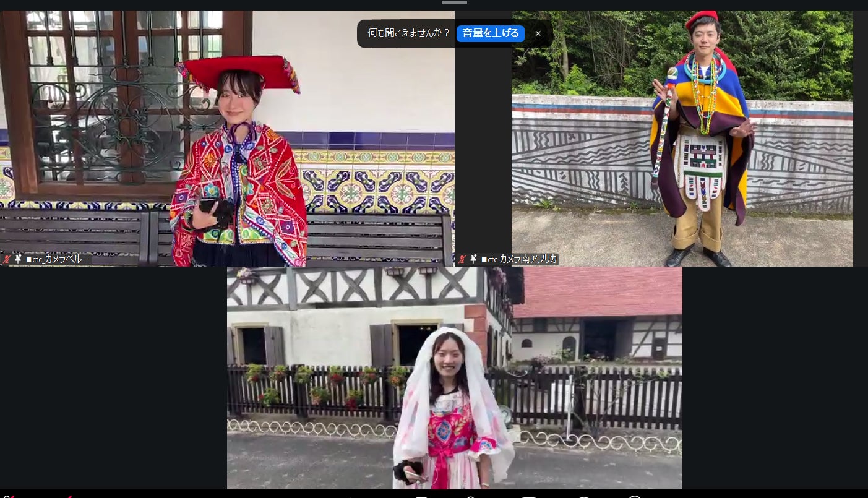Click the empty black area beside the bottom video
Viewport: 868px width, 498px height.
[x=113, y=378]
